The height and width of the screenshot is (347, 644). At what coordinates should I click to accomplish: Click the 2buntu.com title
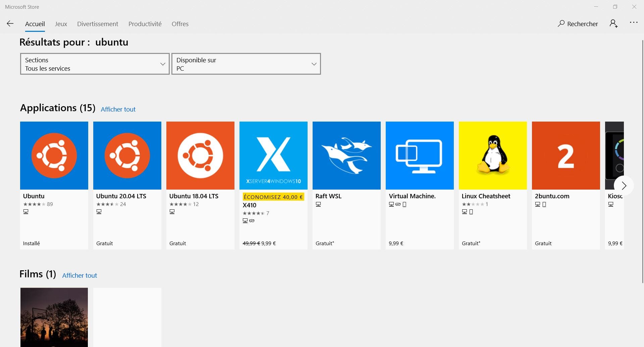(552, 196)
